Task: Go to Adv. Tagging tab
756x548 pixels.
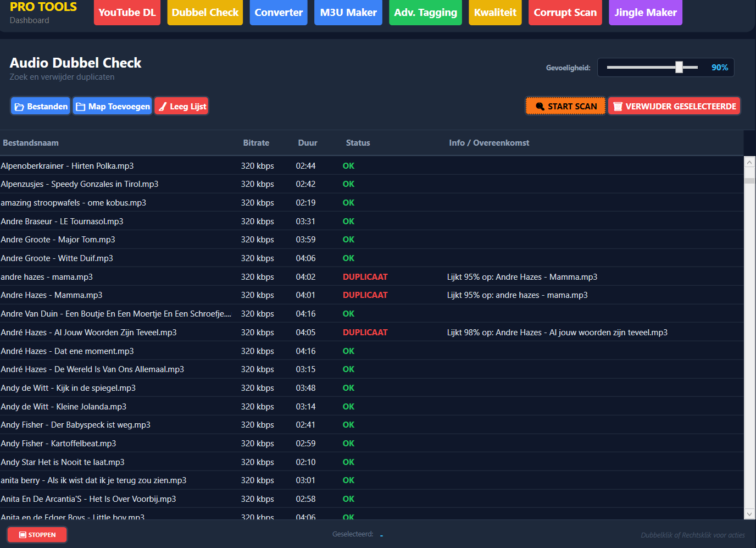Action: pyautogui.click(x=425, y=12)
